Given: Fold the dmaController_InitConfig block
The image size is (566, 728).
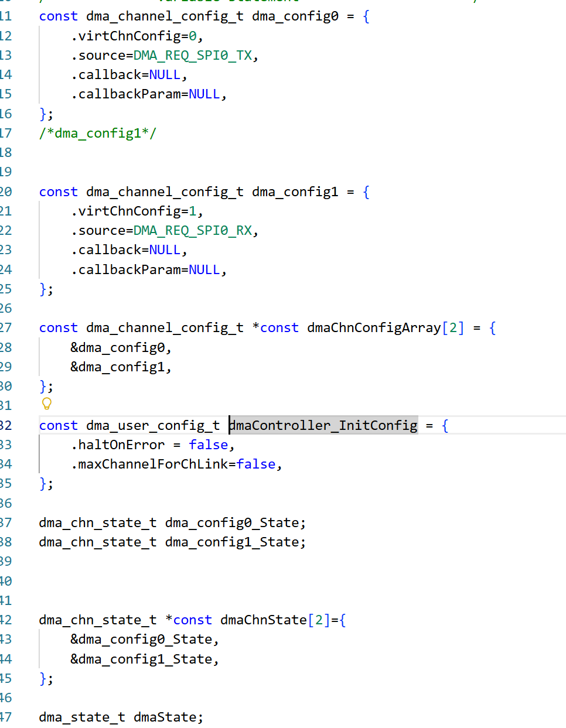Looking at the screenshot, I should click(x=29, y=425).
